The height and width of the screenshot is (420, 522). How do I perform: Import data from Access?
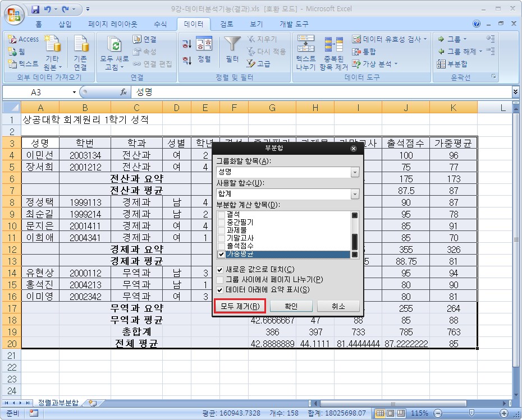pos(24,39)
